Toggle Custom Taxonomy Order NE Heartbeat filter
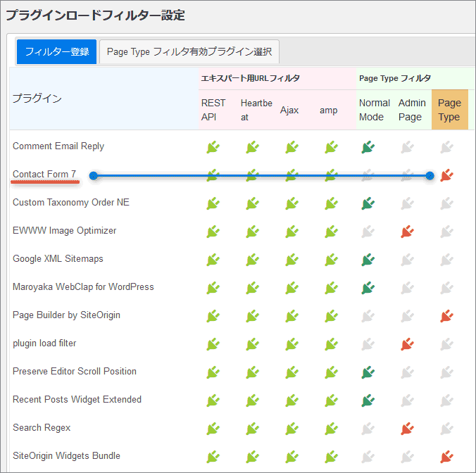Screen dimensions: 476x473 [252, 203]
